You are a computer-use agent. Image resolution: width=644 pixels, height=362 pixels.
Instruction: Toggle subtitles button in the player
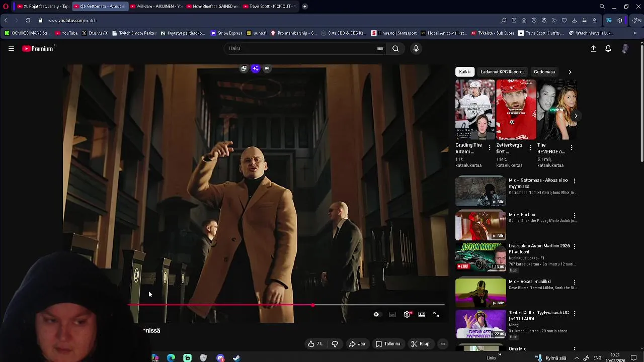point(392,314)
